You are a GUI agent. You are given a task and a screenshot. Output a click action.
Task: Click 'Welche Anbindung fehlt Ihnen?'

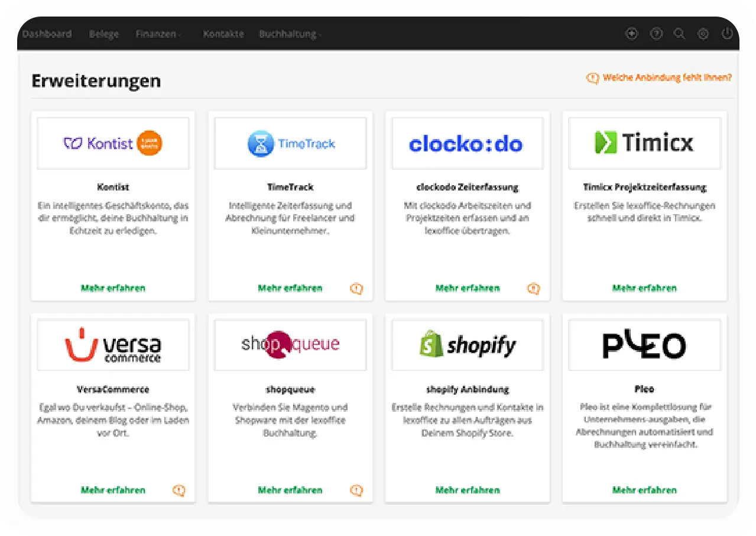667,77
